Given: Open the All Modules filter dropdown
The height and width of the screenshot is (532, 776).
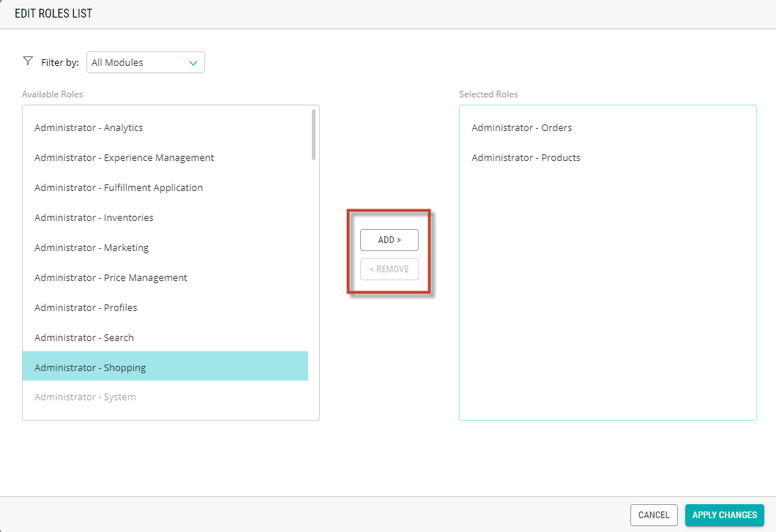Looking at the screenshot, I should click(145, 63).
